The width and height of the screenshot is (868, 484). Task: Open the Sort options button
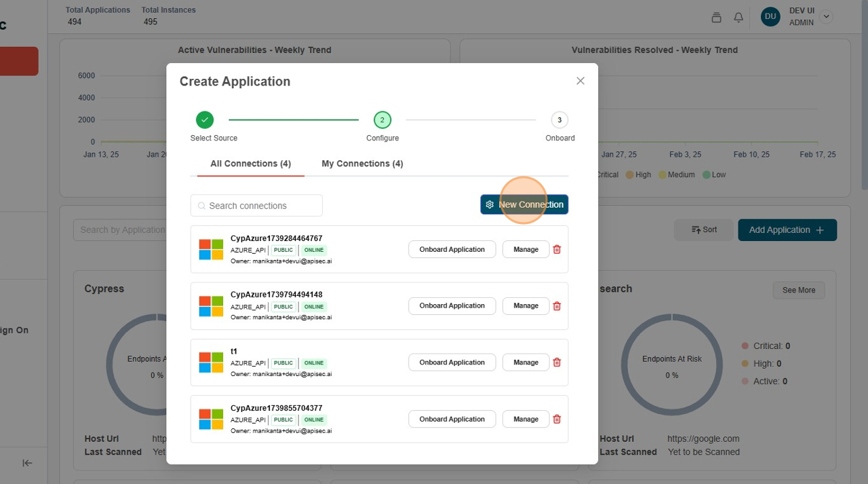[704, 229]
